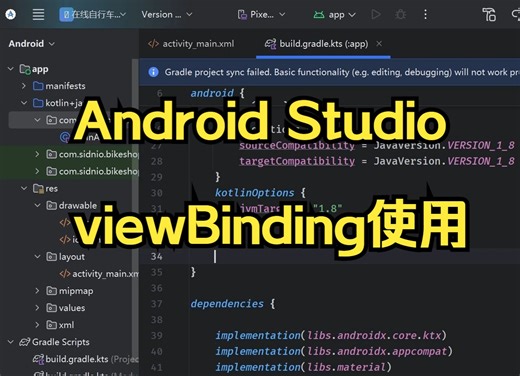Click line number 37 in gutter

[x=157, y=304]
